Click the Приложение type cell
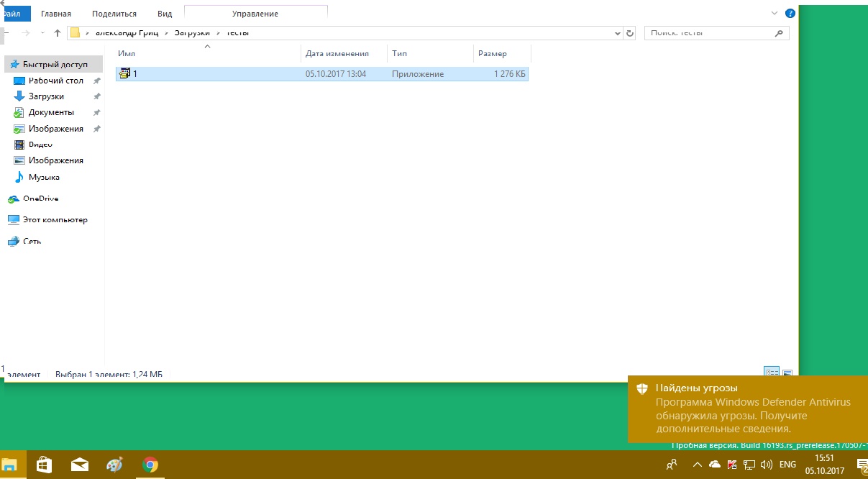The width and height of the screenshot is (868, 479). [418, 74]
